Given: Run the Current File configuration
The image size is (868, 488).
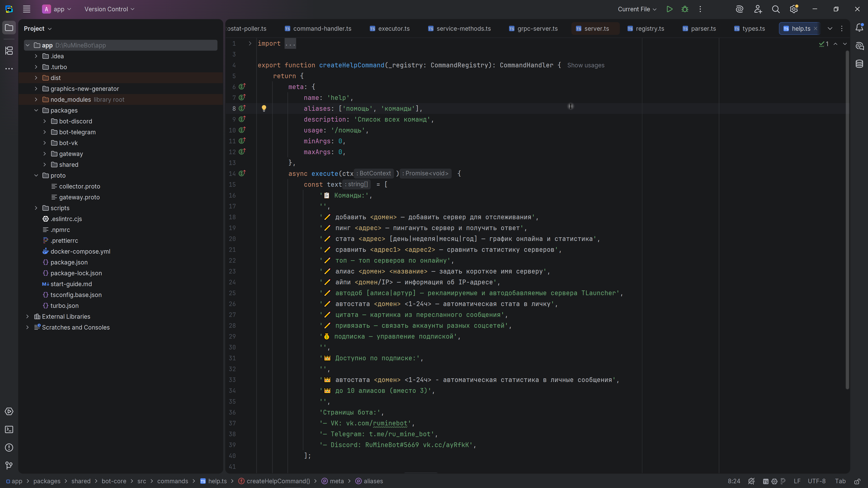Looking at the screenshot, I should coord(669,9).
